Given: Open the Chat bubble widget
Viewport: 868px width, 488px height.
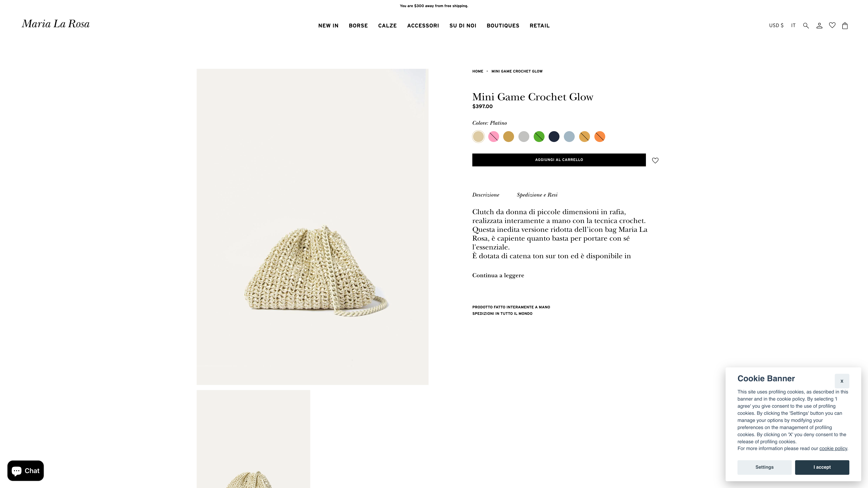Looking at the screenshot, I should (26, 471).
